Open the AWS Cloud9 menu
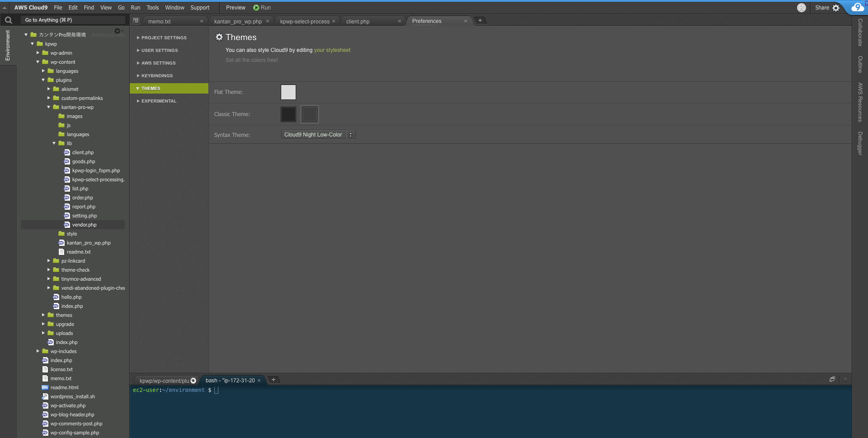This screenshot has width=868, height=438. coord(31,8)
